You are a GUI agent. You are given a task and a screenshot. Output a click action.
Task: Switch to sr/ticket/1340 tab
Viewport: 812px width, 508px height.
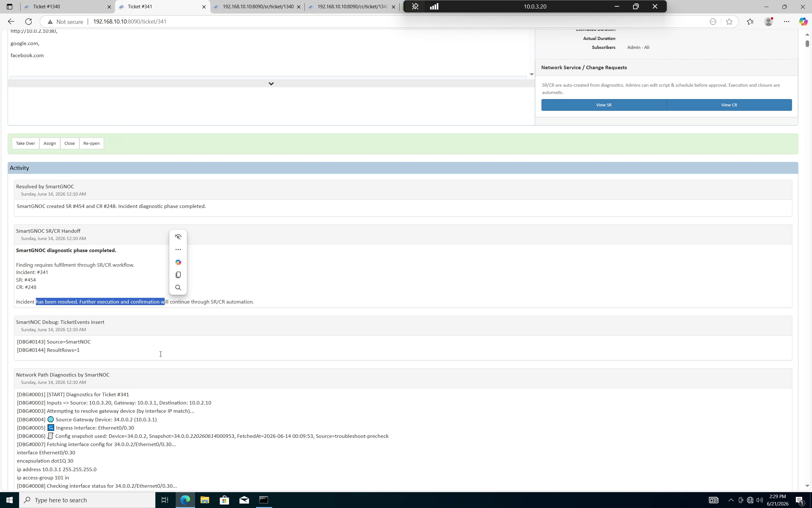click(x=258, y=7)
